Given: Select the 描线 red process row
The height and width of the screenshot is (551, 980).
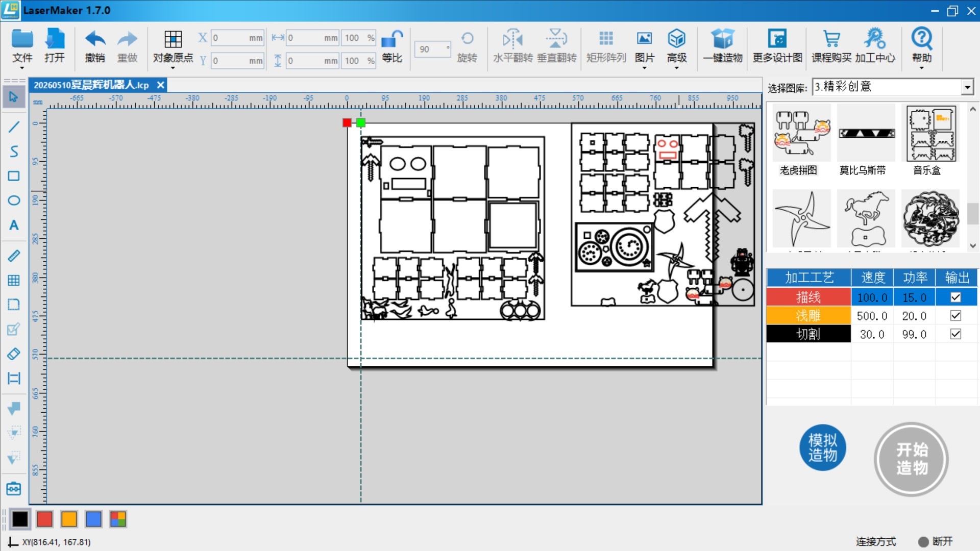Looking at the screenshot, I should [x=808, y=297].
